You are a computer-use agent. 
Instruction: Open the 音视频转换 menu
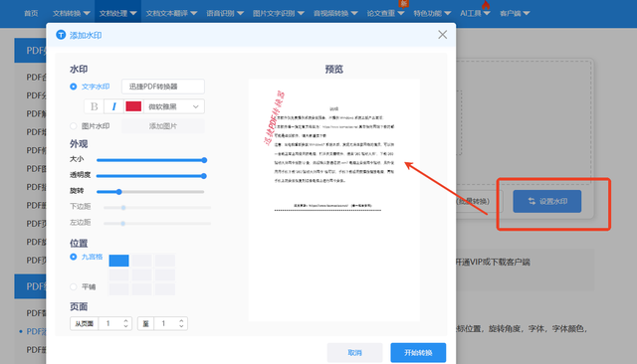(x=335, y=13)
